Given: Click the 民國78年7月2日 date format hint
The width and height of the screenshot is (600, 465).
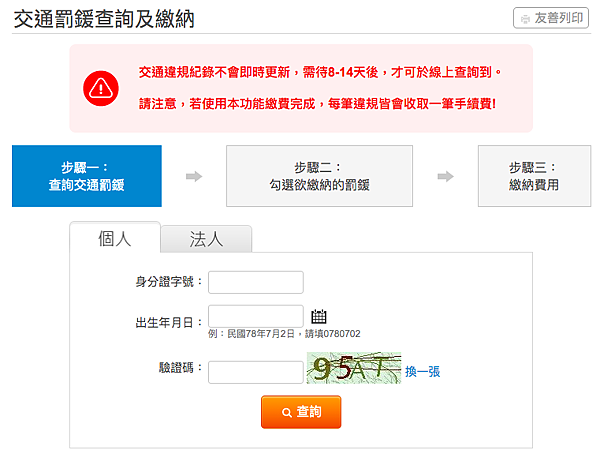Looking at the screenshot, I should click(284, 334).
